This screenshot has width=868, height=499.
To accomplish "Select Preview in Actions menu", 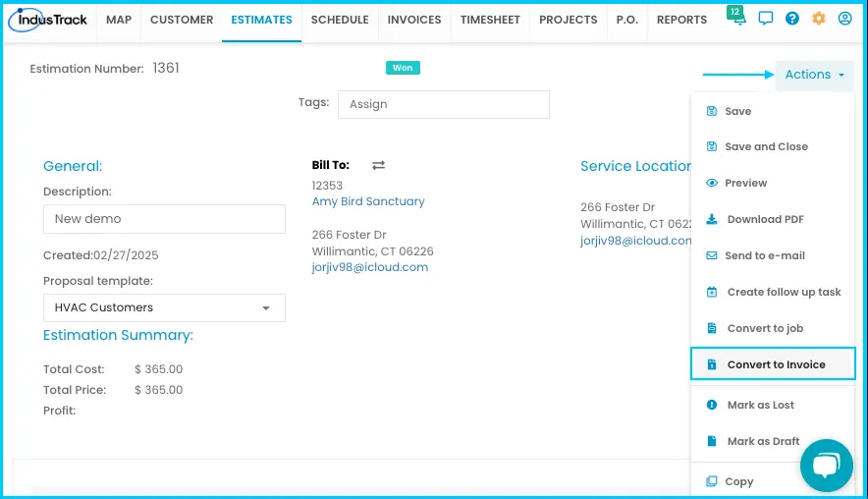I will click(x=773, y=183).
